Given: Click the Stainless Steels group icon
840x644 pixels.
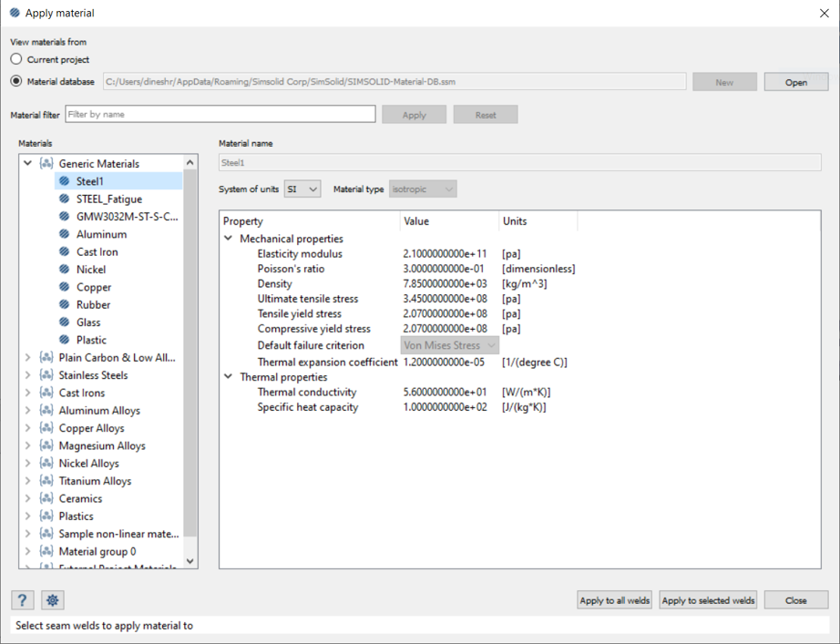Looking at the screenshot, I should click(46, 375).
